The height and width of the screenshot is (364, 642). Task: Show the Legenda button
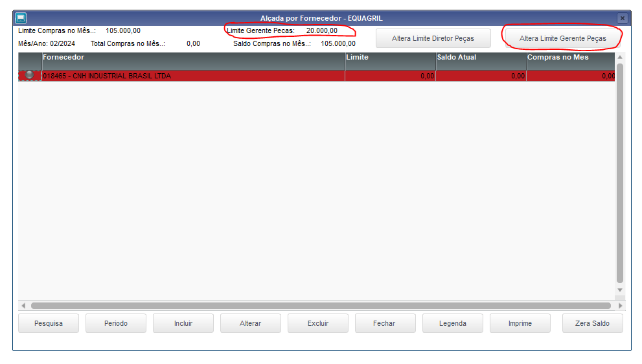453,323
